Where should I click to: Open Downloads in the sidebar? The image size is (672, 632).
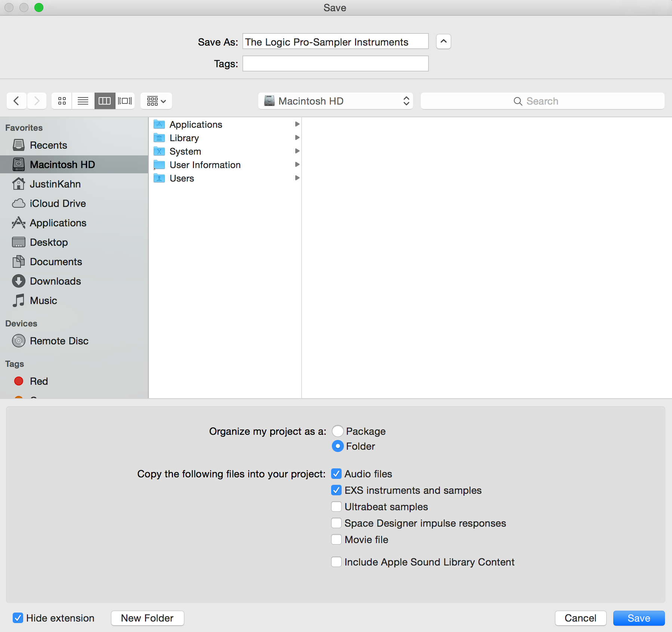[74, 281]
